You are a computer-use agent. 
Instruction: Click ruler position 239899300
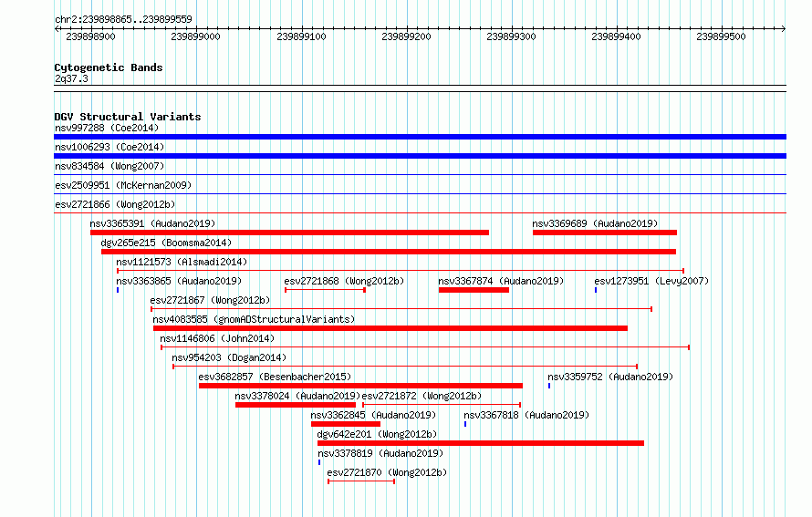511,36
